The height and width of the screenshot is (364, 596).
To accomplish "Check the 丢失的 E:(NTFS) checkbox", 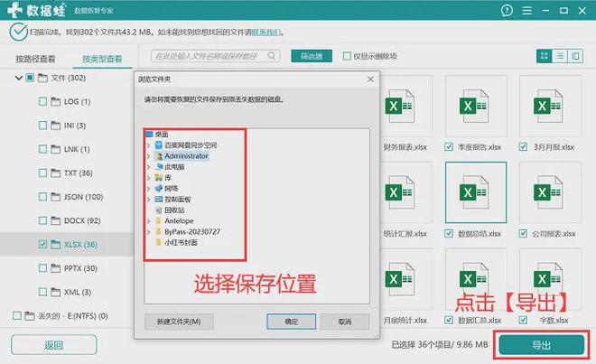I will point(17,316).
